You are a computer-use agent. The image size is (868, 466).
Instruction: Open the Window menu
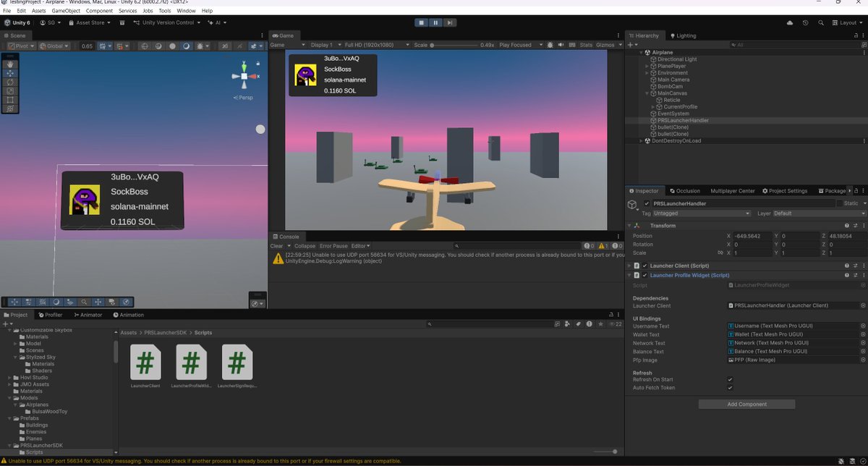coord(186,11)
